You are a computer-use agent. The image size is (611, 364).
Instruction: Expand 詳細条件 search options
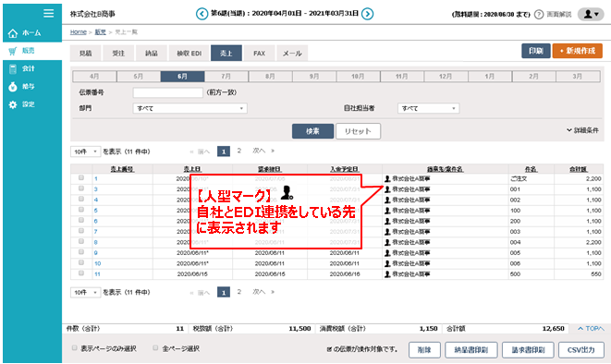pos(582,130)
